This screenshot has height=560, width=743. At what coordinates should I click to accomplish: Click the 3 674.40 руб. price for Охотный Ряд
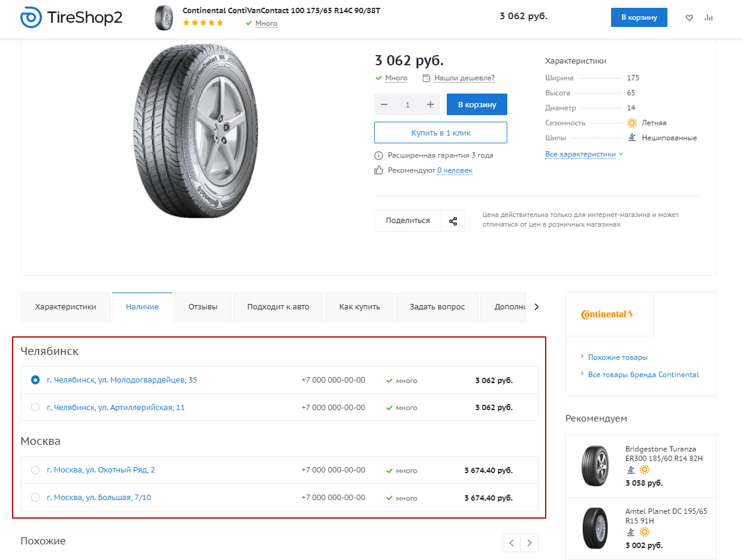(489, 471)
